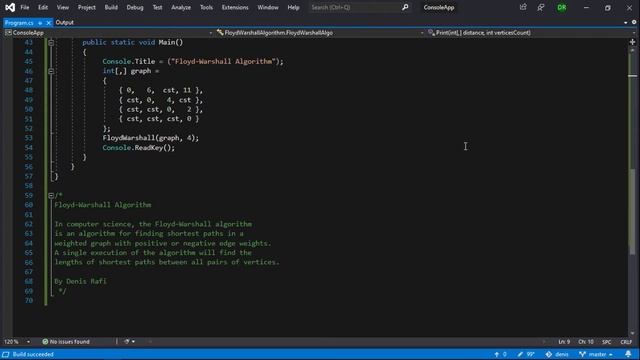Open the ConsoleApp project navigation dropdown

click(109, 33)
